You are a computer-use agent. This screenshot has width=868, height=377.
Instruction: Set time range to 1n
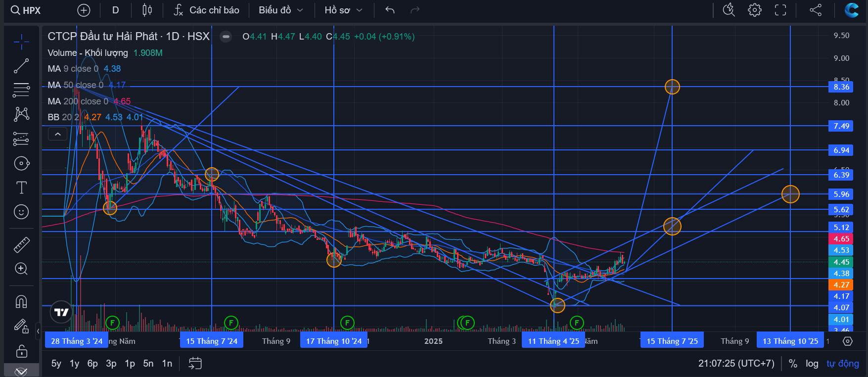pos(167,364)
